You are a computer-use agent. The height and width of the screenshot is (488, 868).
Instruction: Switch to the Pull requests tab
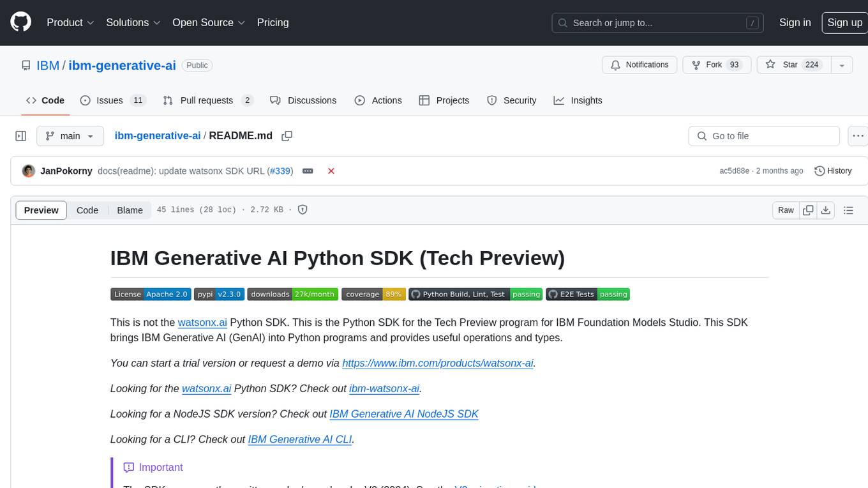(x=207, y=100)
